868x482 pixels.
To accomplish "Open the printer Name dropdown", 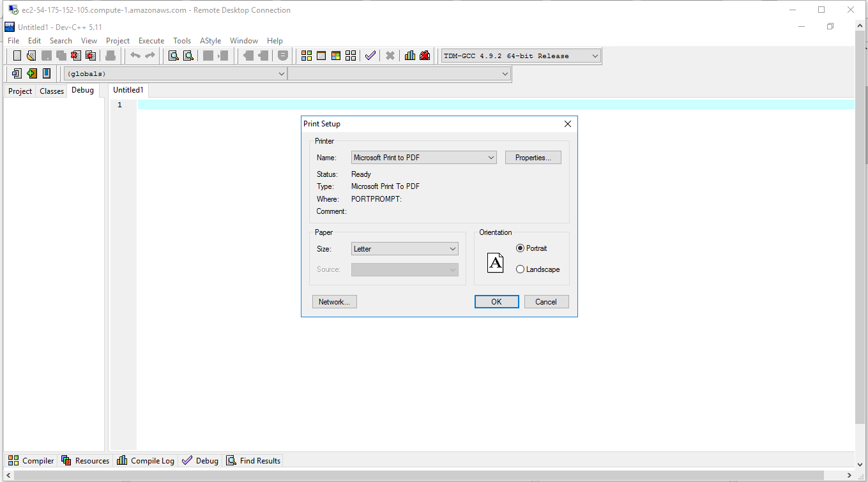I will [424, 158].
